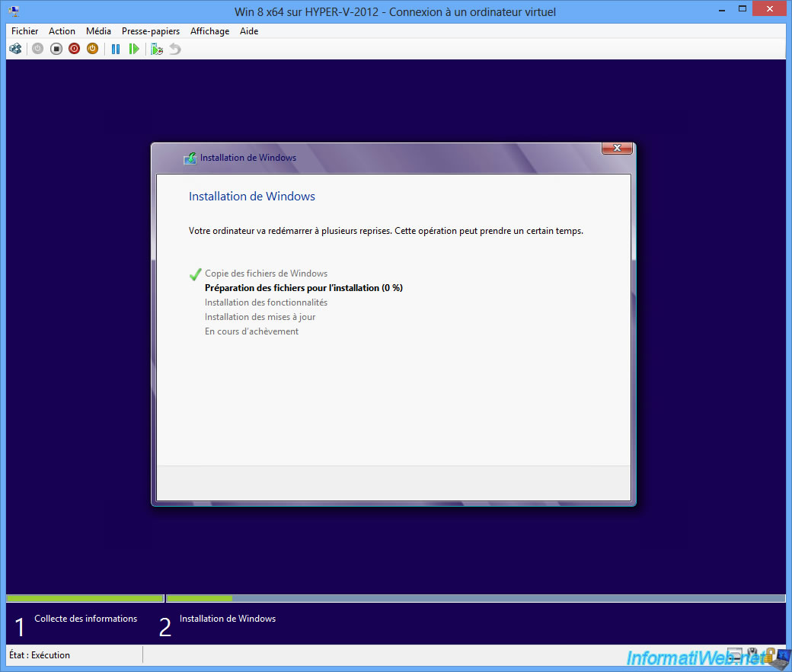Open the Aide menu
This screenshot has height=672, width=792.
click(x=249, y=31)
